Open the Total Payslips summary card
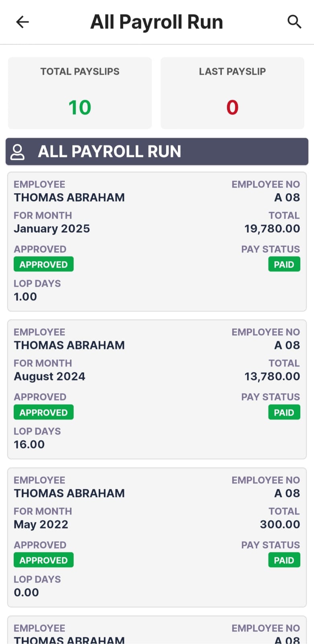This screenshot has height=644, width=314. click(80, 93)
